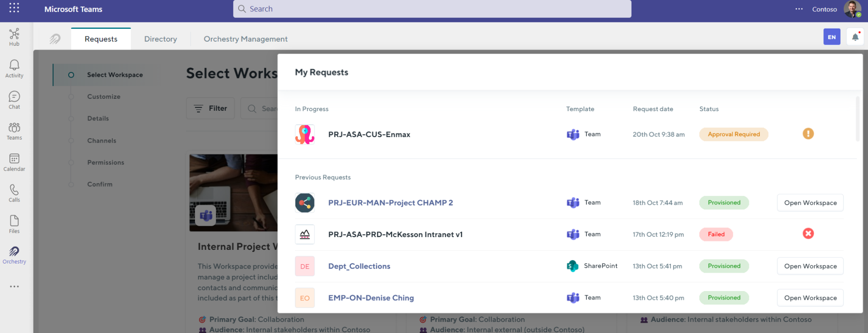
Task: Switch to the Orchestry Management tab
Action: click(x=245, y=39)
